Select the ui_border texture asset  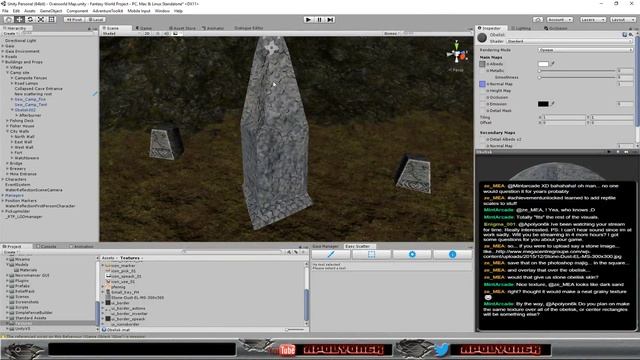click(x=120, y=303)
